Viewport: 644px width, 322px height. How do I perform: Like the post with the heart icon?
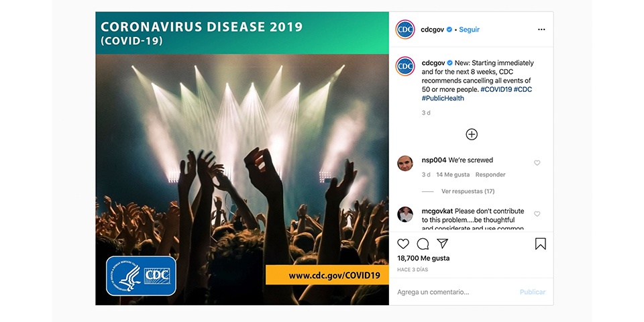pyautogui.click(x=403, y=244)
